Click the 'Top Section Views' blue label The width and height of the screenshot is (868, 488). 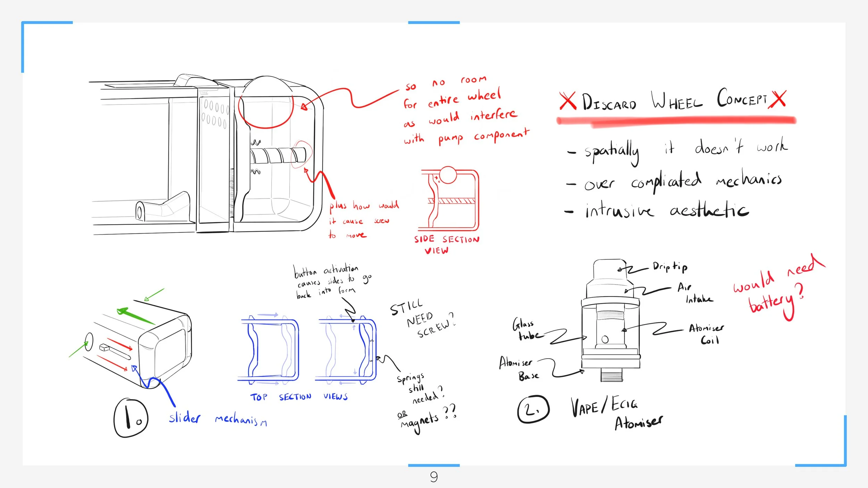tap(299, 397)
